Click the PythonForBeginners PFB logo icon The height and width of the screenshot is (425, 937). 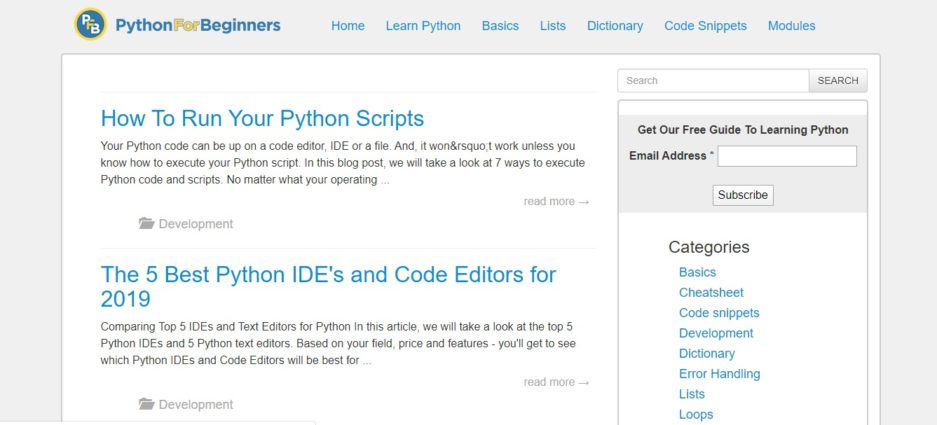pos(90,25)
